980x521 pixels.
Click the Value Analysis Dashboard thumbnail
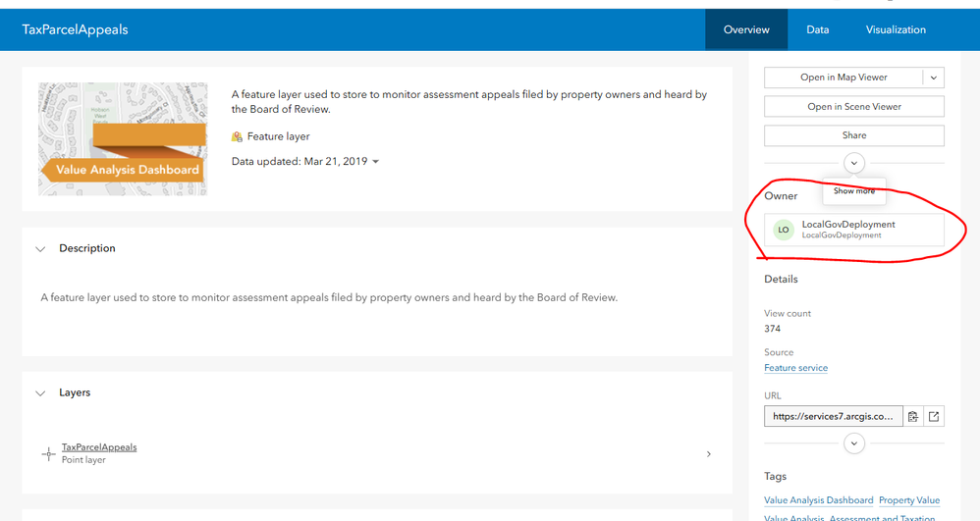pyautogui.click(x=123, y=138)
